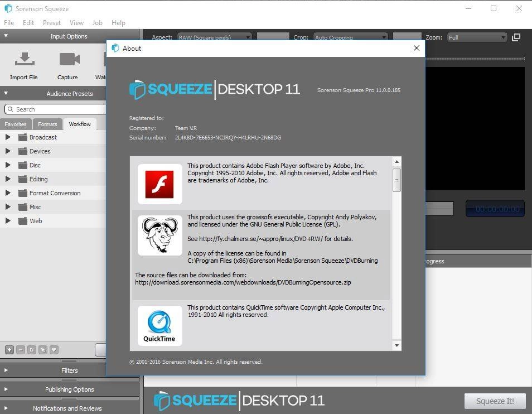Click the copyright Sorenson Media text
The width and height of the screenshot is (532, 414).
tap(196, 362)
